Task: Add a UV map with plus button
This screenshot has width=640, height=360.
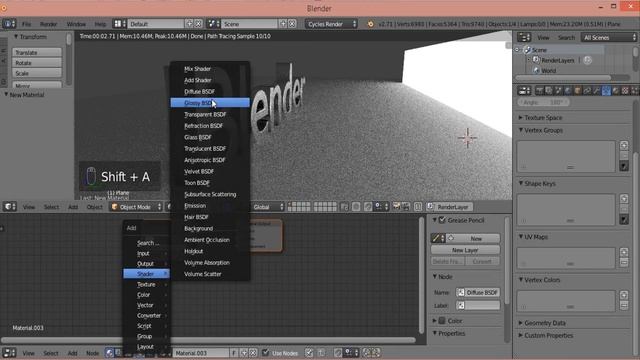Action: (x=624, y=252)
